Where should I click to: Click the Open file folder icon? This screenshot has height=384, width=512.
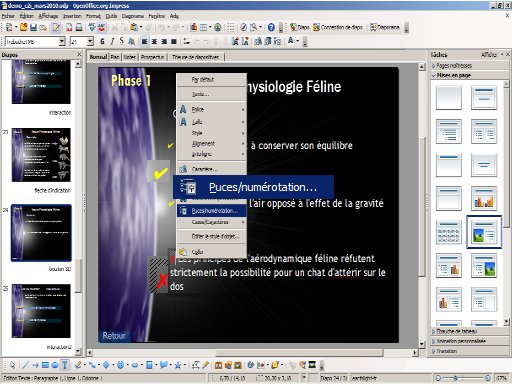tap(24, 27)
